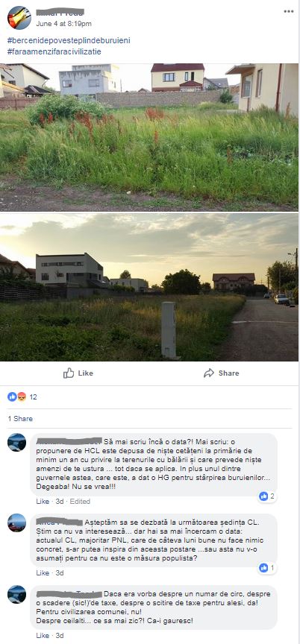Image resolution: width=300 pixels, height=644 pixels.
Task: Open first commenter's avatar
Action: pyautogui.click(x=17, y=442)
